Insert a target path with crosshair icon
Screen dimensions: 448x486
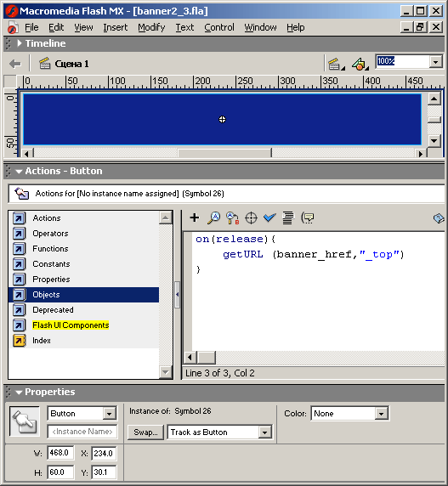[251, 218]
